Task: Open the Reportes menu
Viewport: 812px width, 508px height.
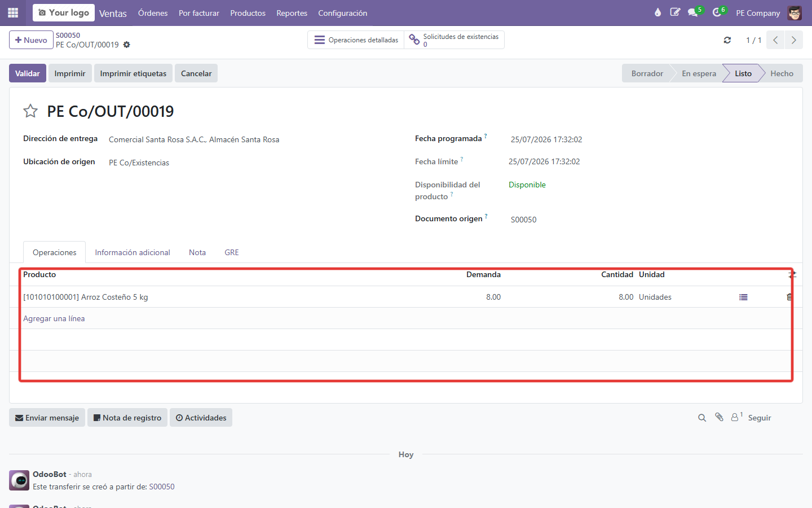Action: (x=292, y=13)
